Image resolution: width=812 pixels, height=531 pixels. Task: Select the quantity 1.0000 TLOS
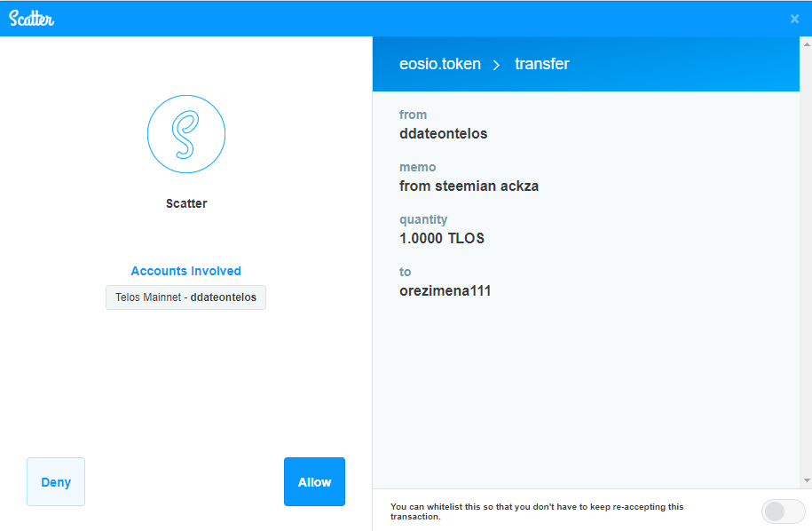coord(442,238)
